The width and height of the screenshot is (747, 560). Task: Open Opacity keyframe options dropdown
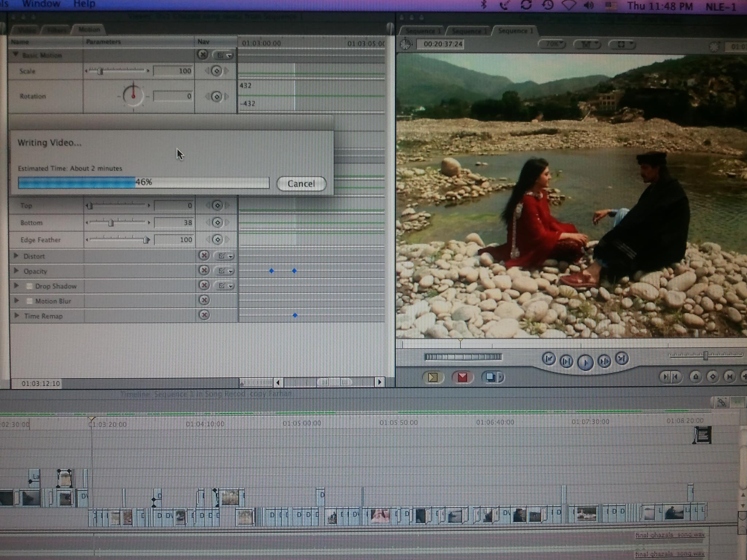(225, 271)
